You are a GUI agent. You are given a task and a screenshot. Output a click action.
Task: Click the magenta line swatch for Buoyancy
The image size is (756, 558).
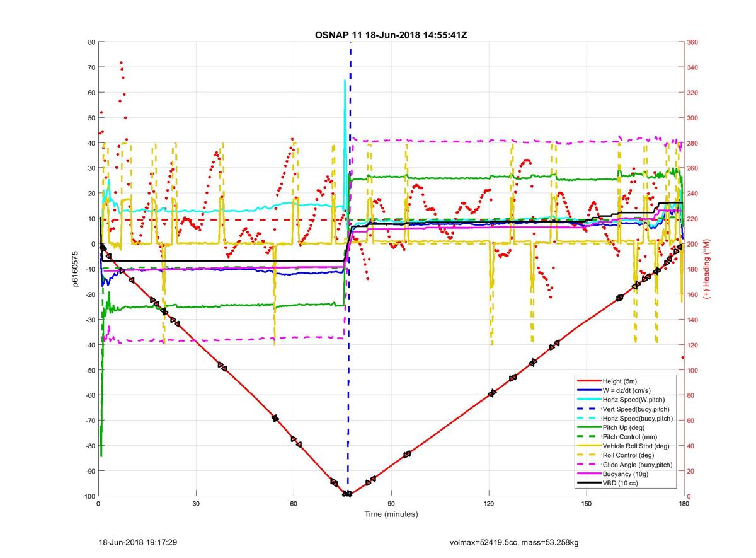(x=588, y=474)
